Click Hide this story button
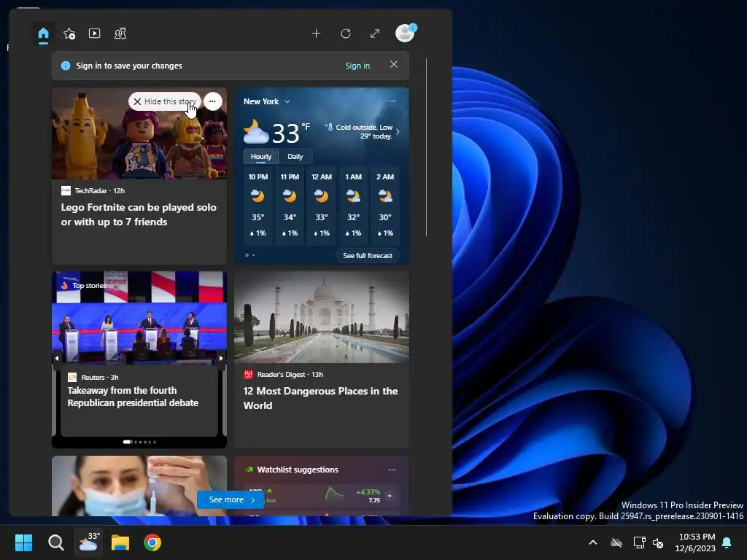Viewport: 747px width, 560px height. 164,101
